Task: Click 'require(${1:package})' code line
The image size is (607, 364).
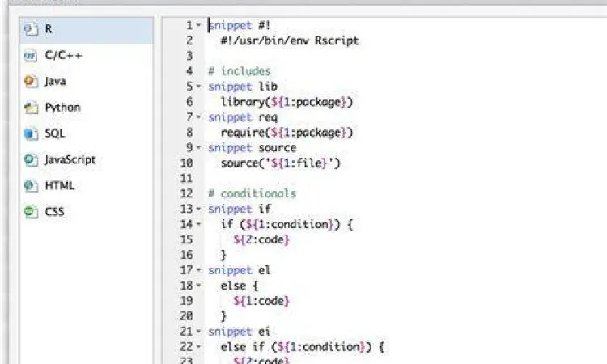Action: point(287,133)
